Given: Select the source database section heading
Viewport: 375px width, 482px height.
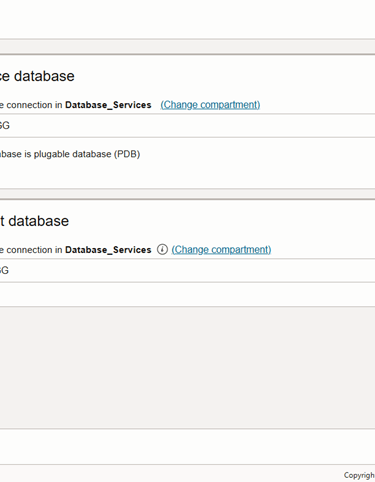Looking at the screenshot, I should pos(37,76).
